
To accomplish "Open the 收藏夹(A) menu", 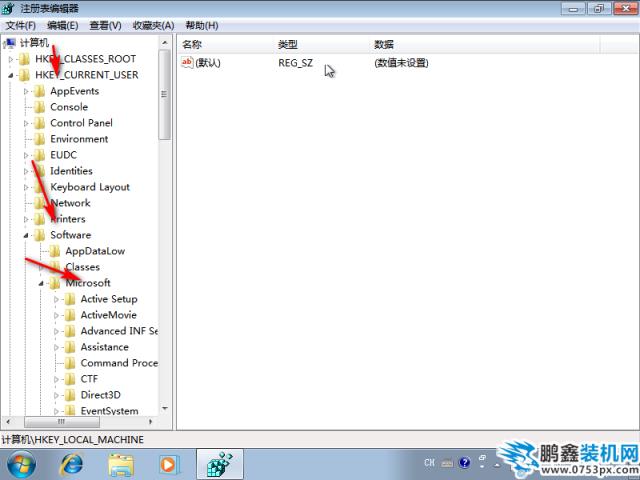I will pyautogui.click(x=153, y=26).
